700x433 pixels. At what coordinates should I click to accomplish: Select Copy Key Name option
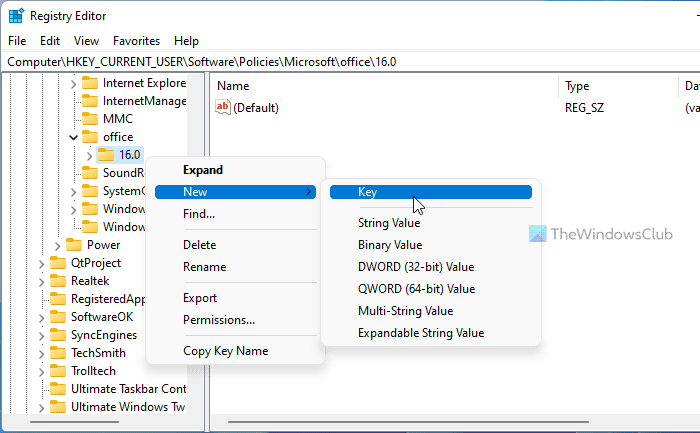click(235, 350)
